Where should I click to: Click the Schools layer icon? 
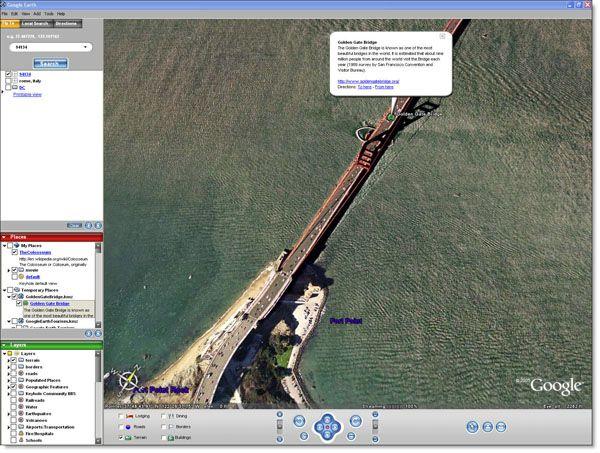(21, 440)
